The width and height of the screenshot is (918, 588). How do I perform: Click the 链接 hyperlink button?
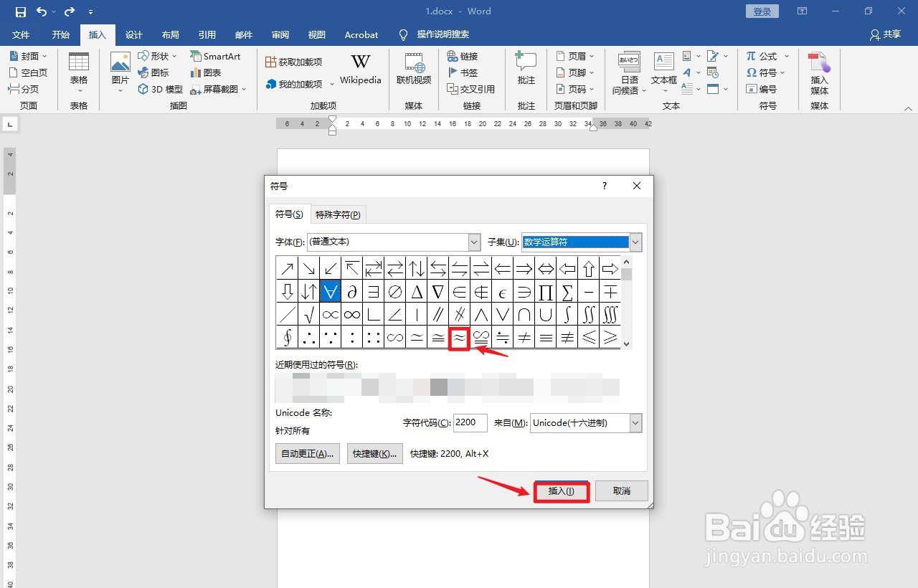(x=463, y=56)
